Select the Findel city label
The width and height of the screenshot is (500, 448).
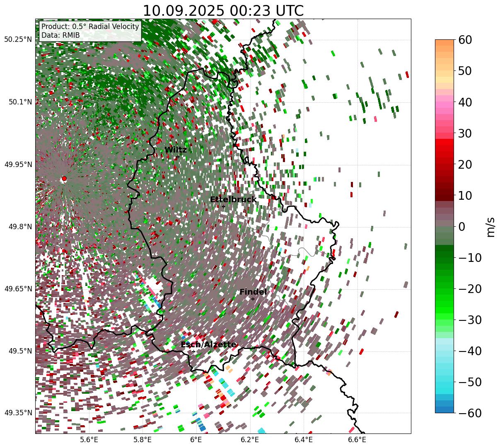pyautogui.click(x=253, y=292)
